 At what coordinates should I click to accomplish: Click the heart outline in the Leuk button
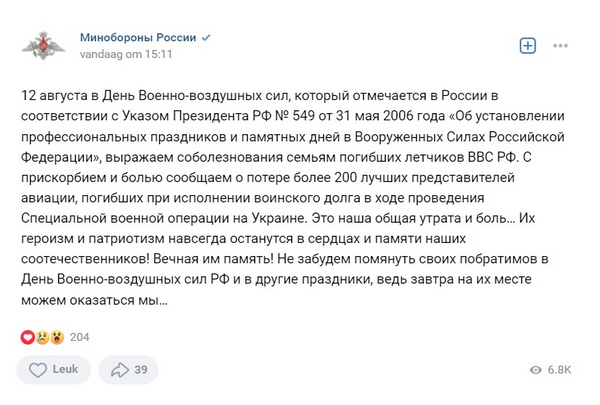[39, 370]
